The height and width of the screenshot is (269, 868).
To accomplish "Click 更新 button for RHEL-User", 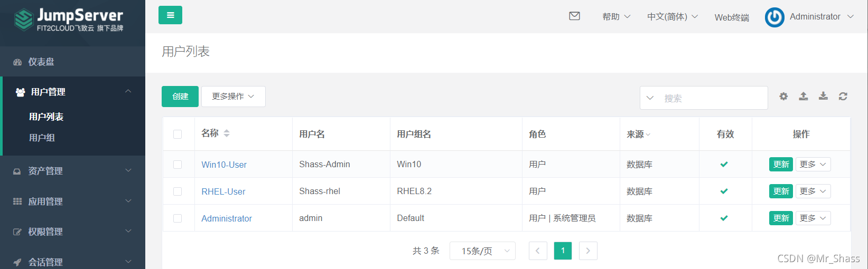I will (781, 191).
